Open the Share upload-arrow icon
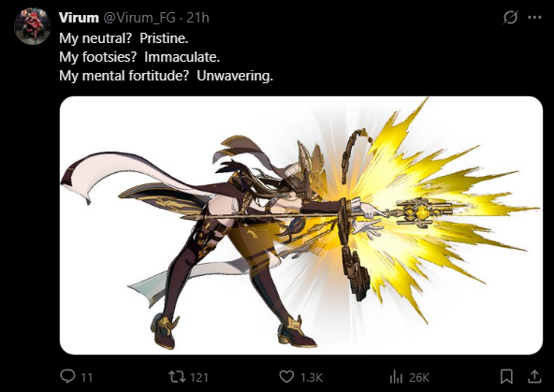Image resolution: width=554 pixels, height=392 pixels. click(x=534, y=376)
